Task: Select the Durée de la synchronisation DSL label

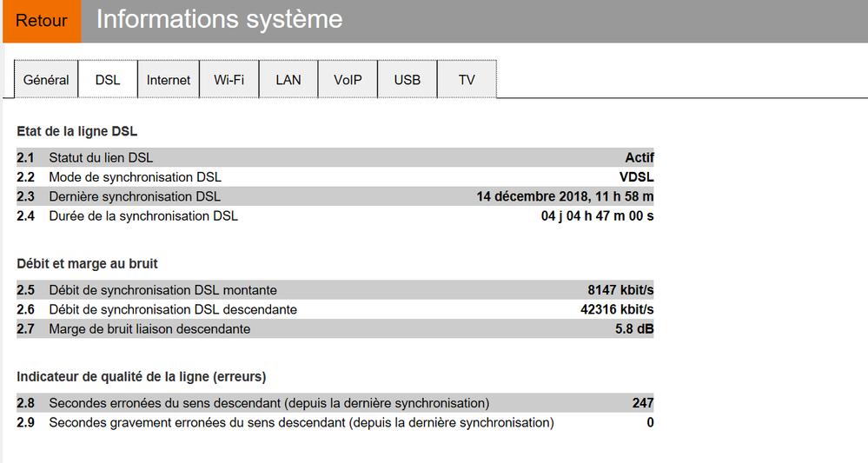Action: click(143, 215)
